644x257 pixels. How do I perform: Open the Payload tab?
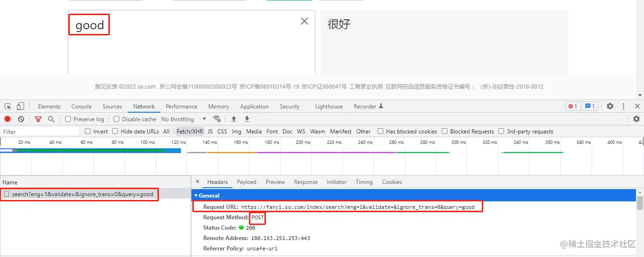pyautogui.click(x=247, y=182)
